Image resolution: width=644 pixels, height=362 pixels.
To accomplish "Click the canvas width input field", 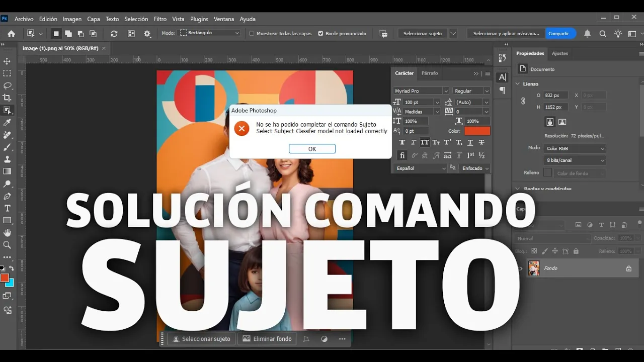I will [555, 96].
